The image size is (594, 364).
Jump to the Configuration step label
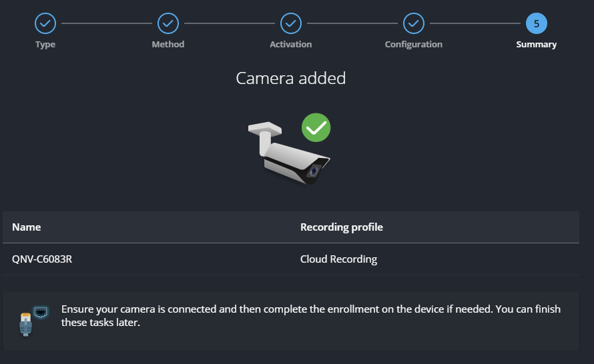(x=414, y=45)
